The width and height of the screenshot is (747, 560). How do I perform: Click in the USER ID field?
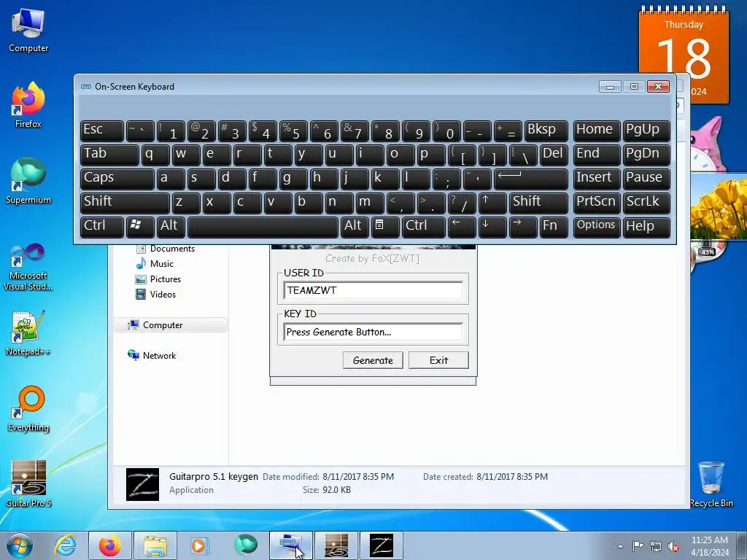[x=373, y=290]
